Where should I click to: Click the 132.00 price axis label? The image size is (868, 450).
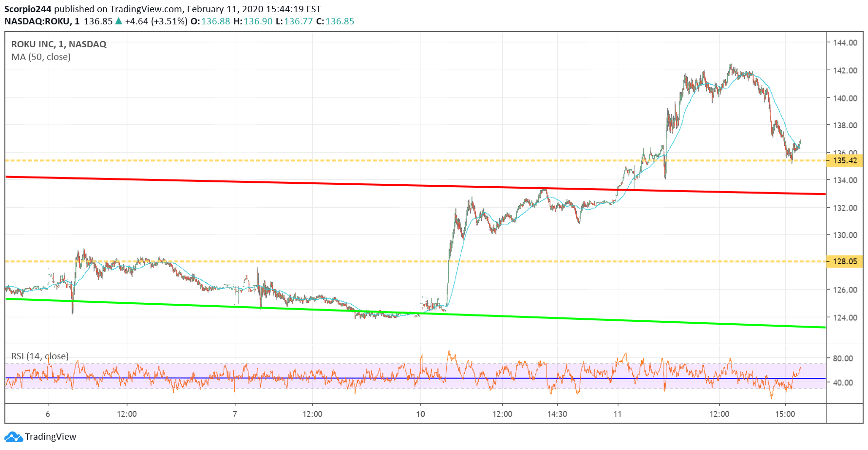pos(845,208)
